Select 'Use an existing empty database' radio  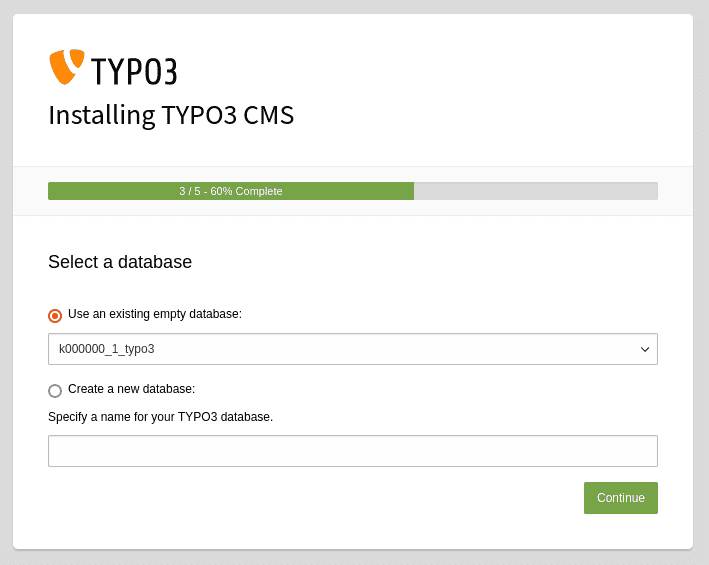pos(55,315)
